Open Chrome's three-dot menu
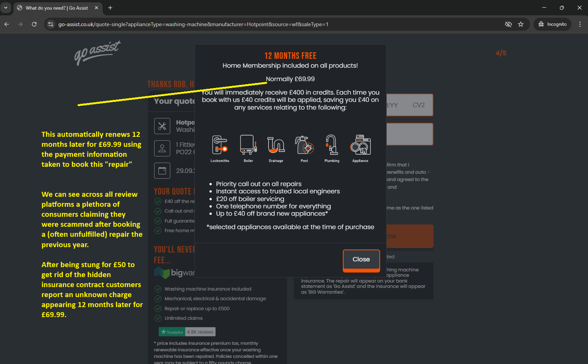 (580, 24)
